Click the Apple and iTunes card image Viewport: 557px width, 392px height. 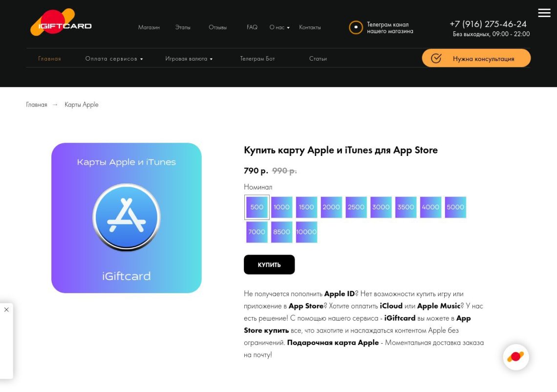pyautogui.click(x=127, y=218)
